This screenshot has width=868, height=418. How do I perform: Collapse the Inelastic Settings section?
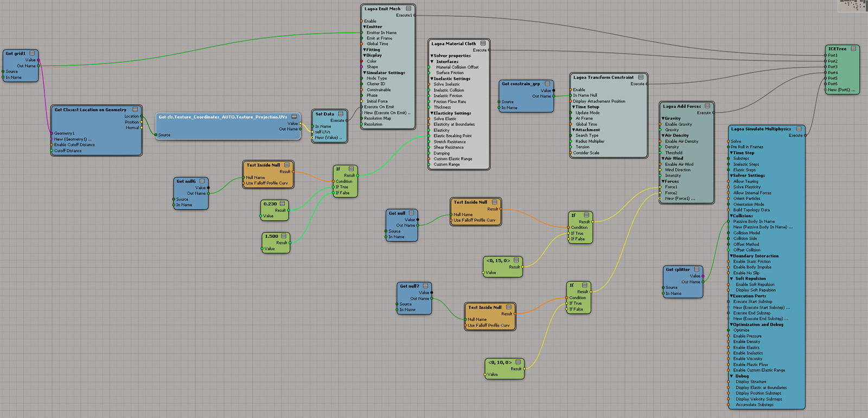[432, 79]
